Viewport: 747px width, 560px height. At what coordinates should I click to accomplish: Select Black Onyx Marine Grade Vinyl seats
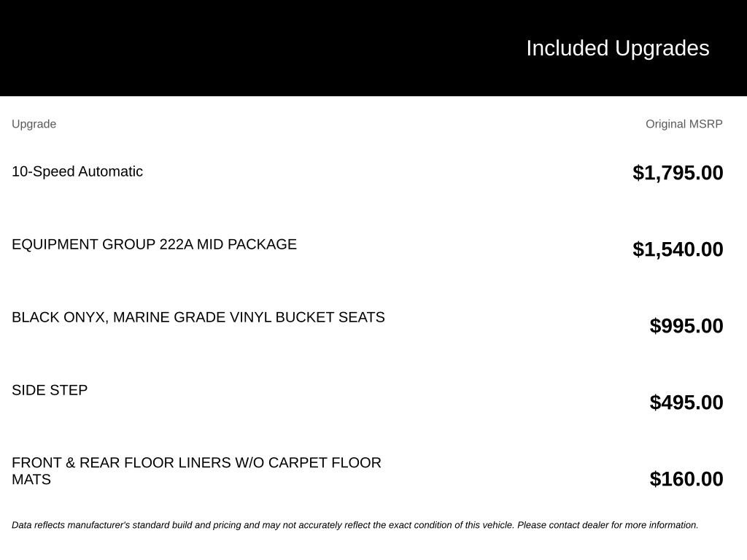click(x=198, y=317)
